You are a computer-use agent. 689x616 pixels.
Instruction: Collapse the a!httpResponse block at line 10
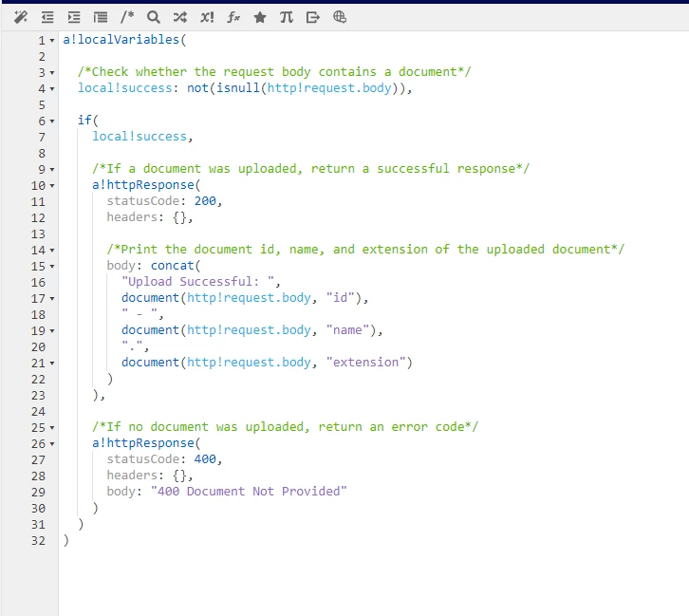(52, 185)
